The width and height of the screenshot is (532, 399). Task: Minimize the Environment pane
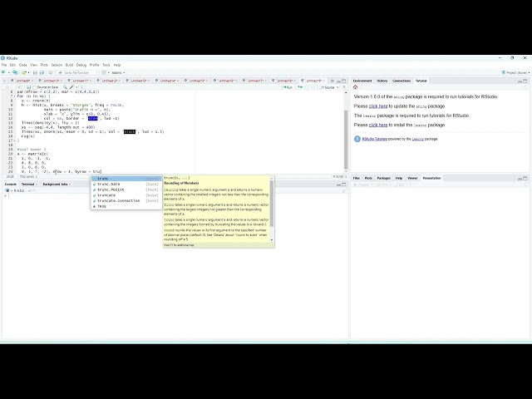(x=520, y=81)
